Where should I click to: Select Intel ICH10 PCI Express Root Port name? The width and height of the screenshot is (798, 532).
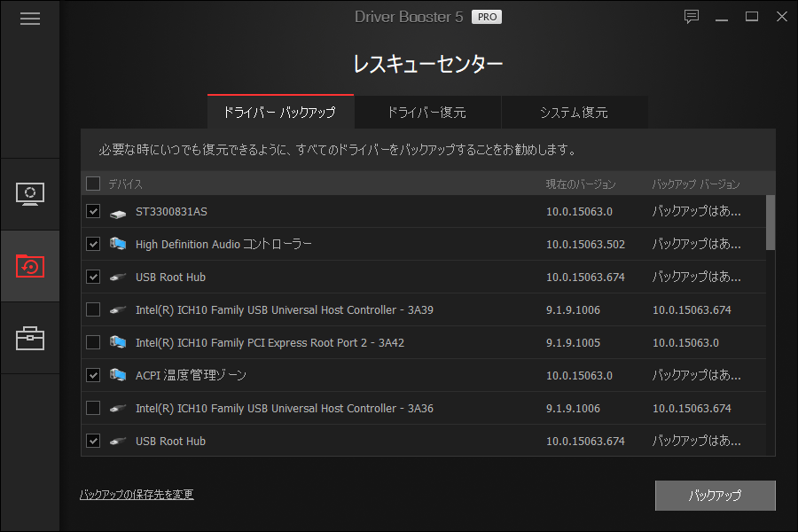(x=270, y=342)
